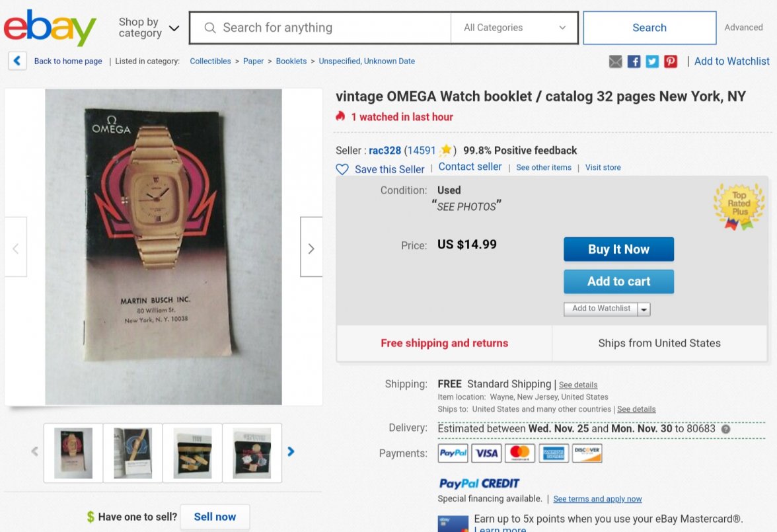Open the All Categories dropdown

(514, 28)
